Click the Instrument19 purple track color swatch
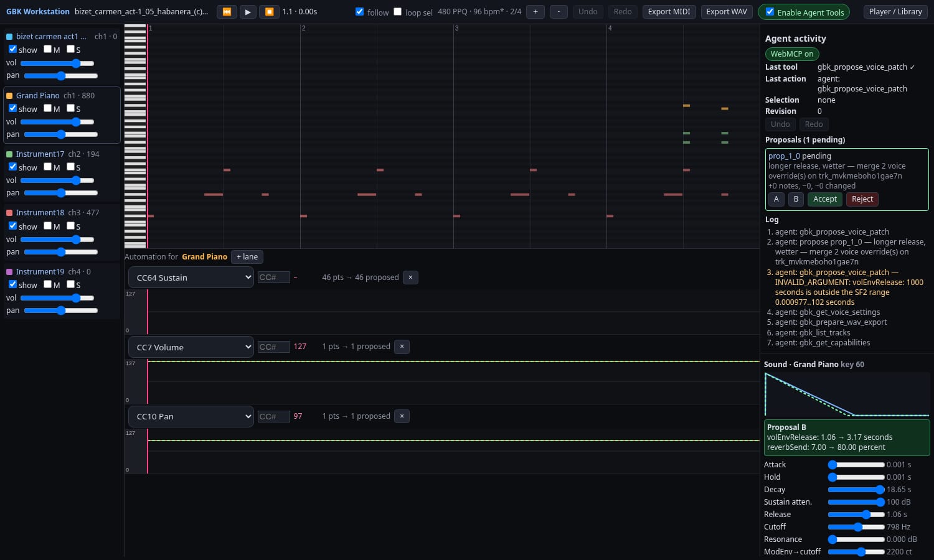Screen dimensions: 934x560 coord(9,272)
